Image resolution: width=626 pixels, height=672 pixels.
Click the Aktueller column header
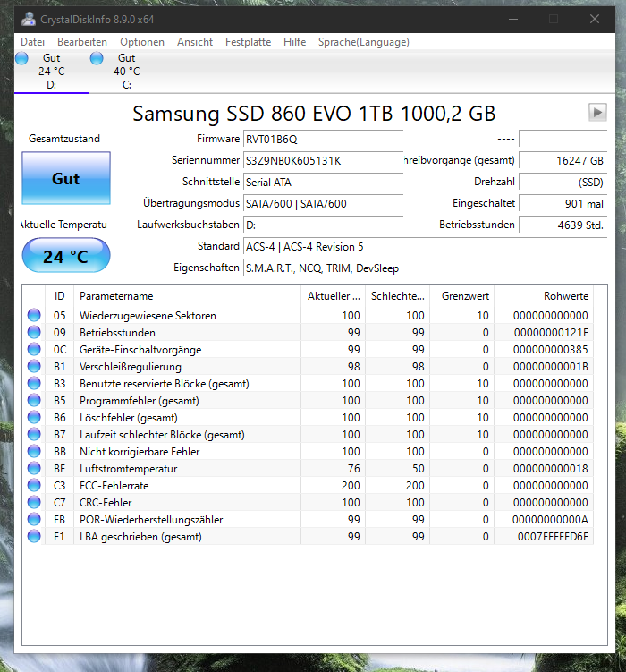coord(334,295)
